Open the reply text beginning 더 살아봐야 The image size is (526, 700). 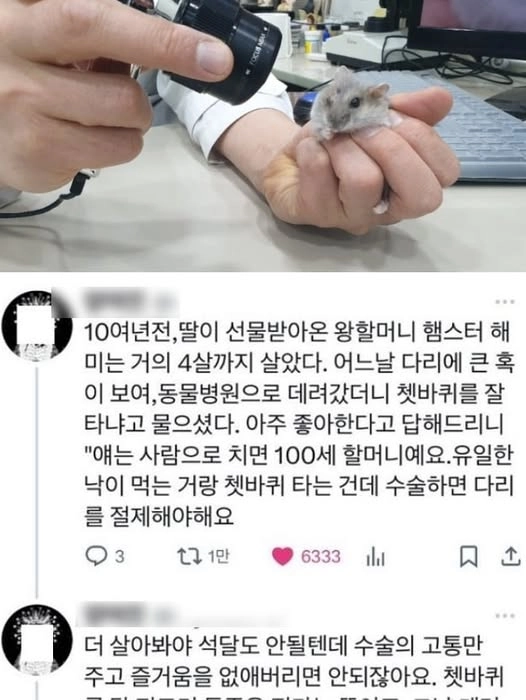pyautogui.click(x=295, y=667)
